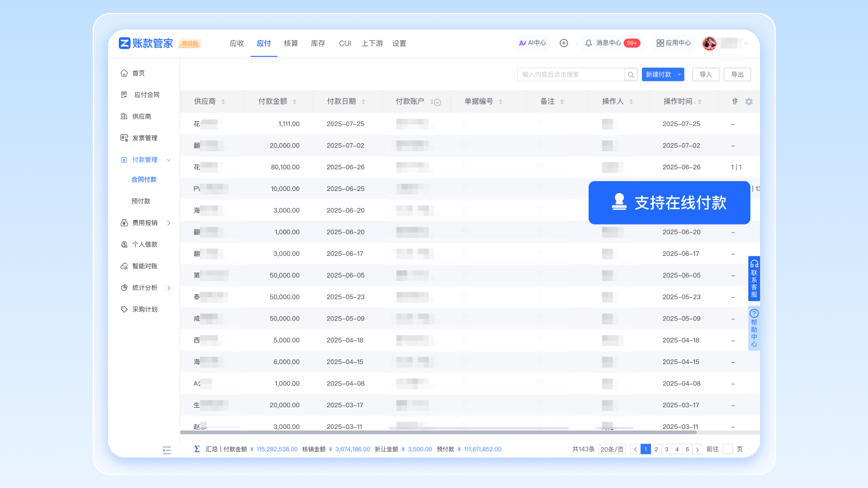The height and width of the screenshot is (488, 868).
Task: Open the message center bell icon
Action: (589, 43)
